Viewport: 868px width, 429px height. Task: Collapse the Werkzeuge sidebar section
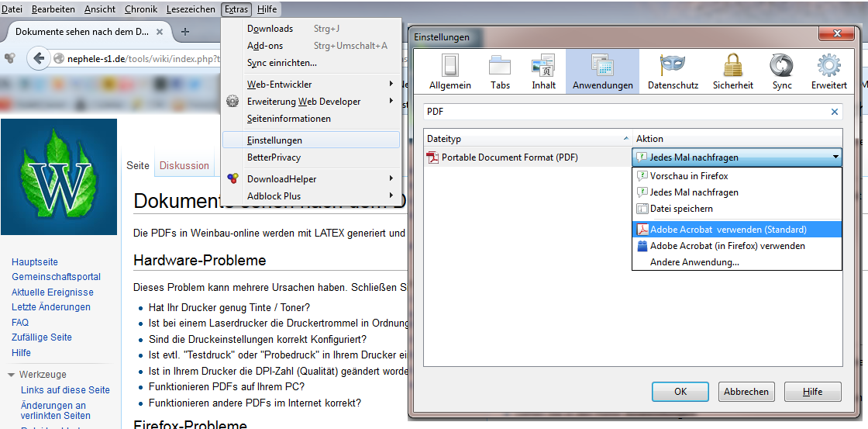tap(12, 375)
